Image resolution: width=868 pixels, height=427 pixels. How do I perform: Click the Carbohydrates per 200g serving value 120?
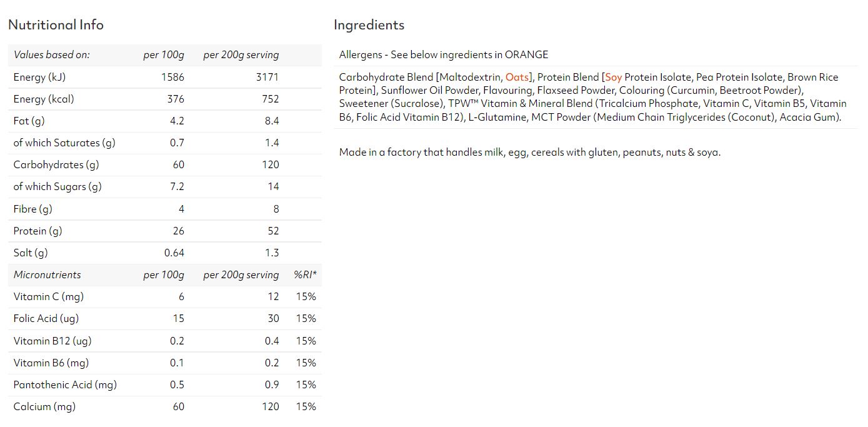(271, 164)
